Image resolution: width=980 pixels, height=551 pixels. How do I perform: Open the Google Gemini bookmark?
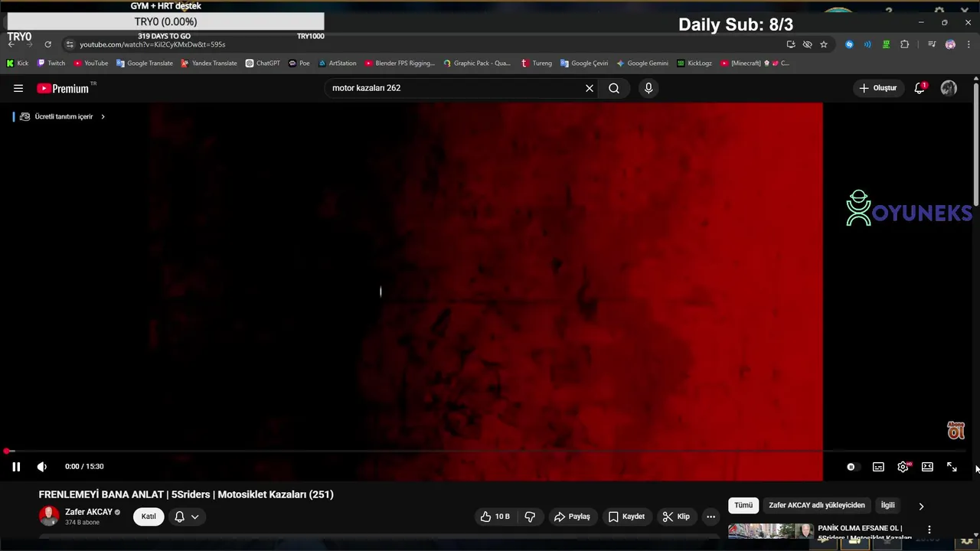642,64
